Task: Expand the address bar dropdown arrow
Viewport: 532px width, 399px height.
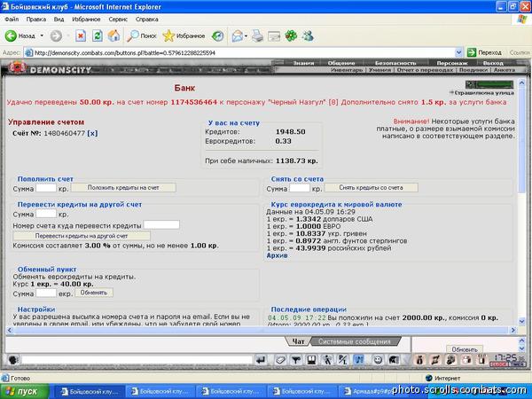Action: coord(458,52)
